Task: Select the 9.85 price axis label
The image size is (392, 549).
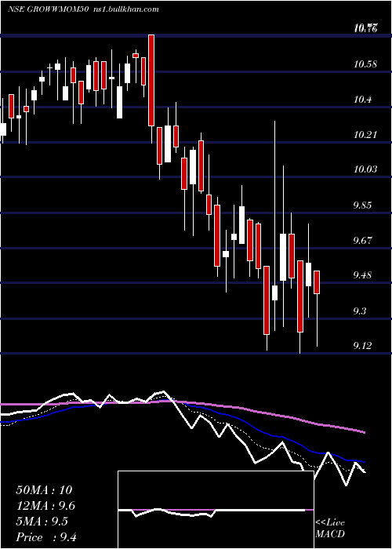Action: [362, 205]
